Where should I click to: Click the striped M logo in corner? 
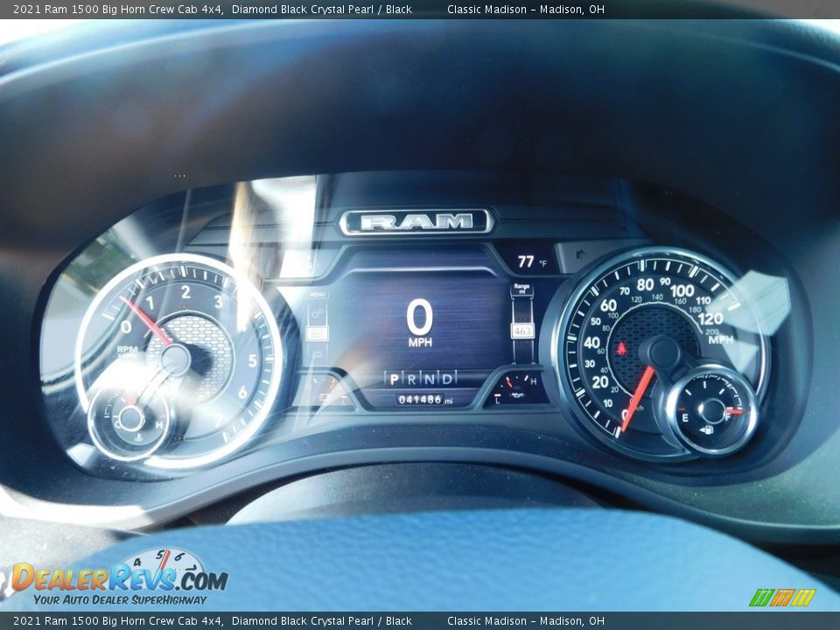click(x=782, y=597)
